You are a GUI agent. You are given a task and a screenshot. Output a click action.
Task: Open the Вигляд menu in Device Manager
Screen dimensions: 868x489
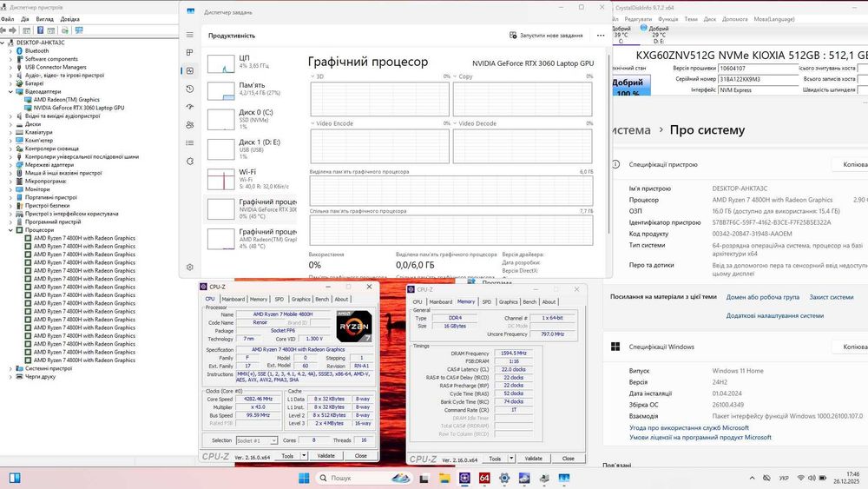(45, 19)
